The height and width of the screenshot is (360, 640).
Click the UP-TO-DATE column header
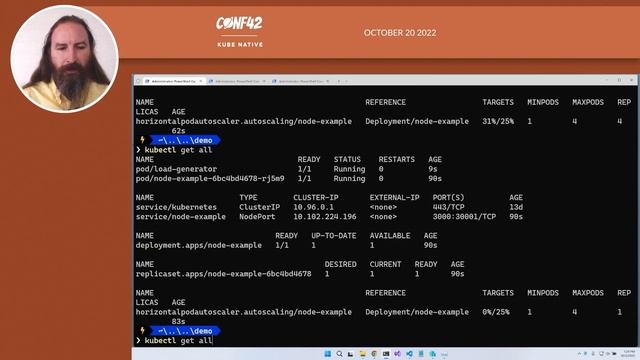(x=333, y=236)
